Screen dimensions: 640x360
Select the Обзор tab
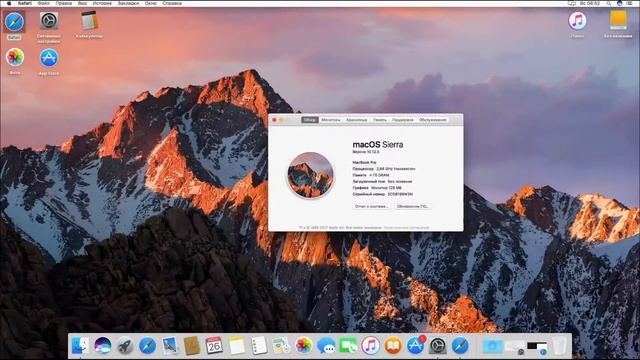coord(310,120)
